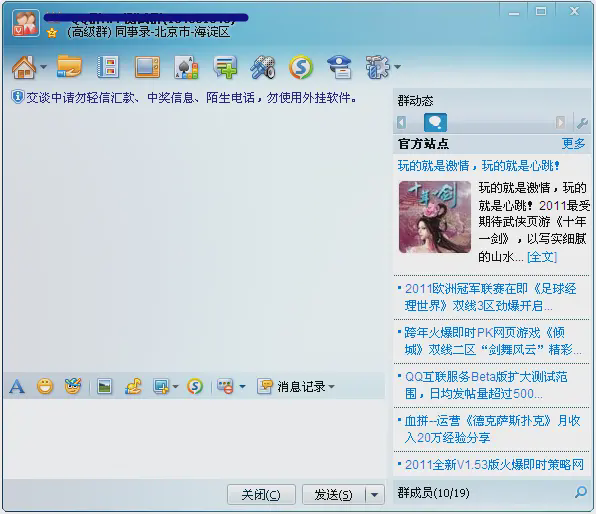Take a screen capture with the screenshot icon

[x=161, y=386]
